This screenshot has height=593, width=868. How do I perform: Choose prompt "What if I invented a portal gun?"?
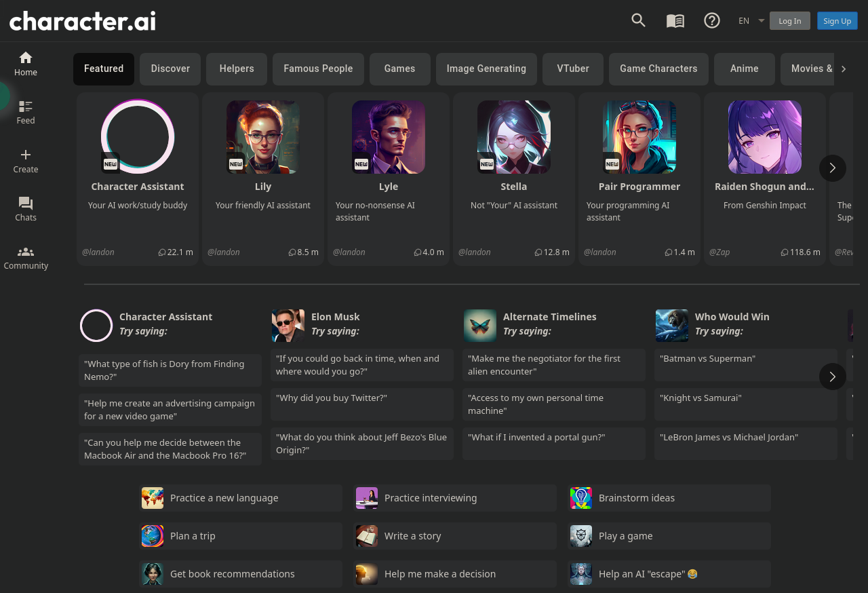click(554, 444)
